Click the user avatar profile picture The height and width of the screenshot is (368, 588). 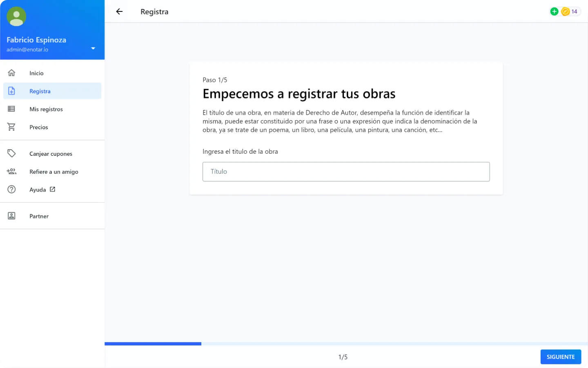(x=16, y=16)
